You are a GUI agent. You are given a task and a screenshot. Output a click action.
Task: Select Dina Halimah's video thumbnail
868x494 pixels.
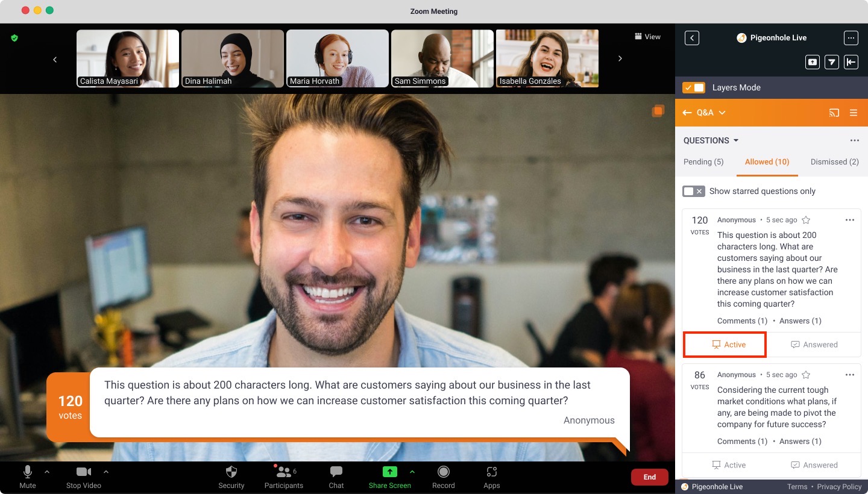point(233,58)
